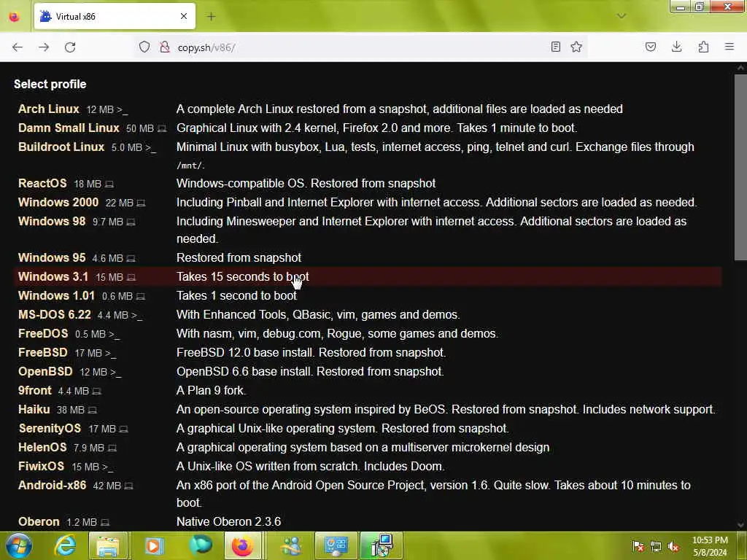Open the installer taskbar icon

coord(382,545)
